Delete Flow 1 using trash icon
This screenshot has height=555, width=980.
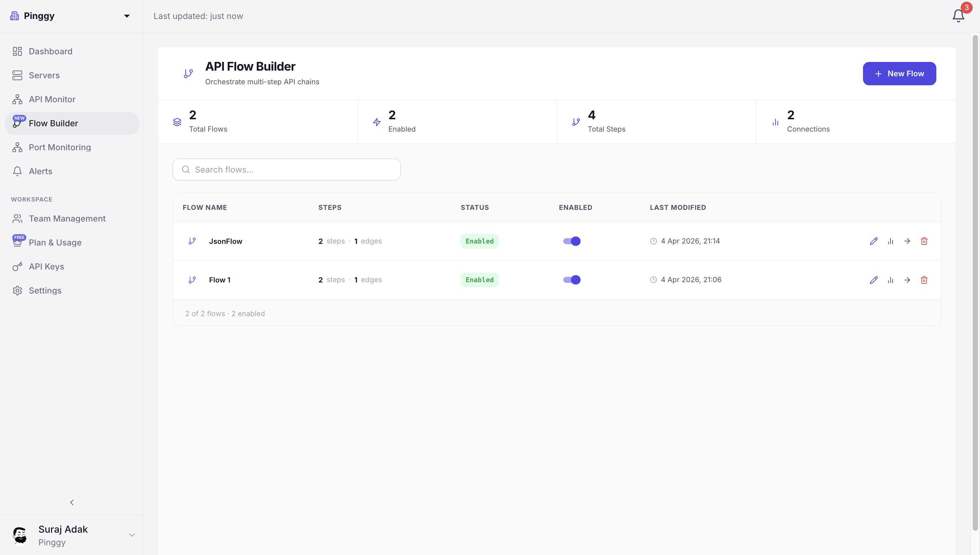point(924,280)
